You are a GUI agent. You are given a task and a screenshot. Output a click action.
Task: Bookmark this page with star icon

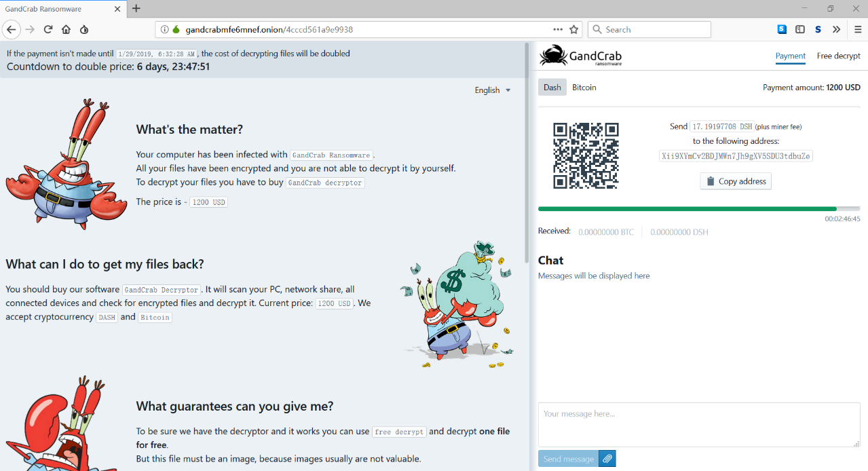coord(574,30)
